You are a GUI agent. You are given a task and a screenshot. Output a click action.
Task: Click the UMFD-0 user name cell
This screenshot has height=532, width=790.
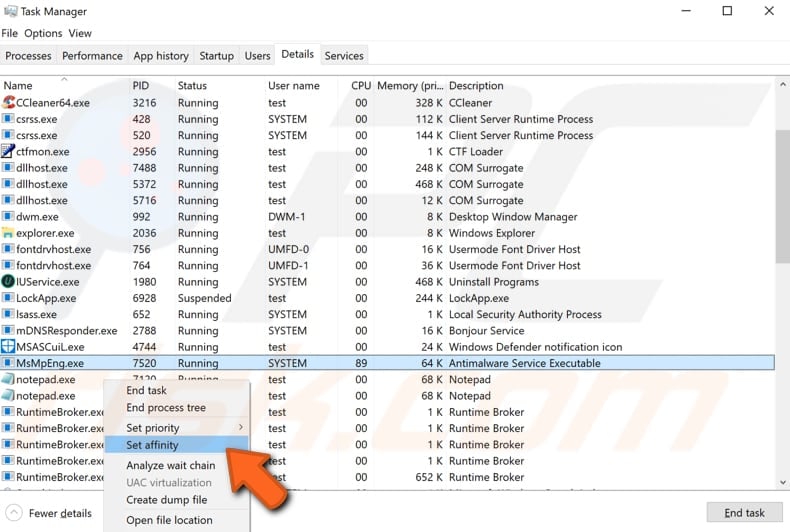pyautogui.click(x=288, y=249)
